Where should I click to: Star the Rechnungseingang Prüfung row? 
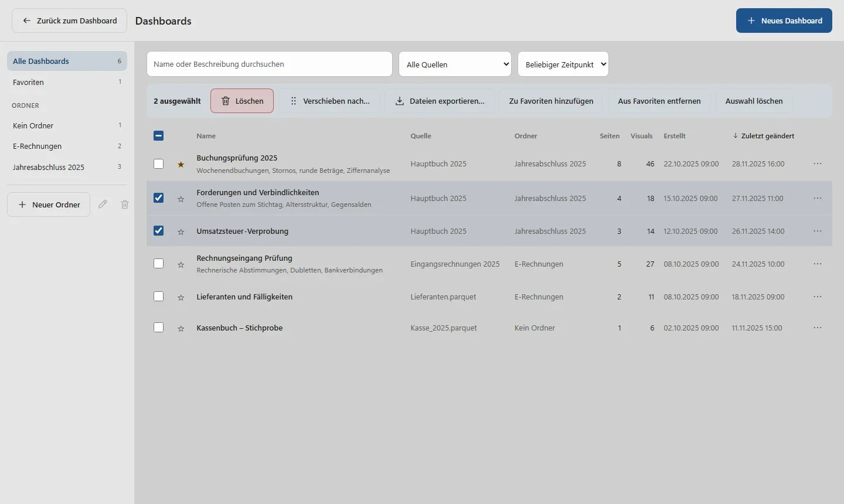[181, 265]
